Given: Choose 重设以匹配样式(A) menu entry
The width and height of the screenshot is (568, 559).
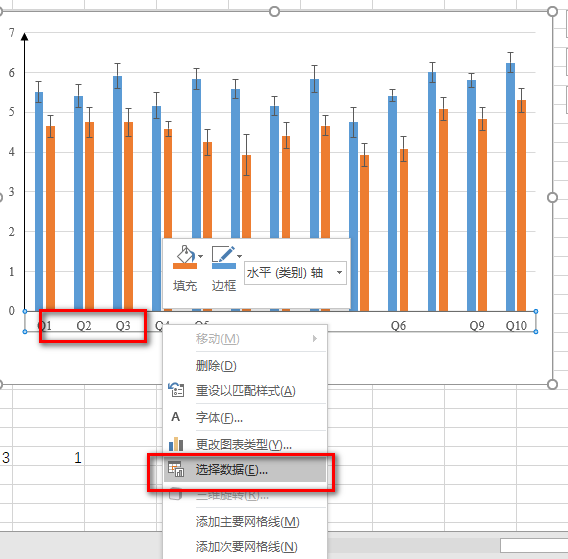Looking at the screenshot, I should tap(245, 391).
